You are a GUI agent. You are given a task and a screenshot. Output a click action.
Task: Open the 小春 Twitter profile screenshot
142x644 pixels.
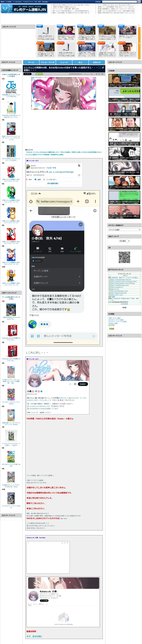(x=58, y=387)
